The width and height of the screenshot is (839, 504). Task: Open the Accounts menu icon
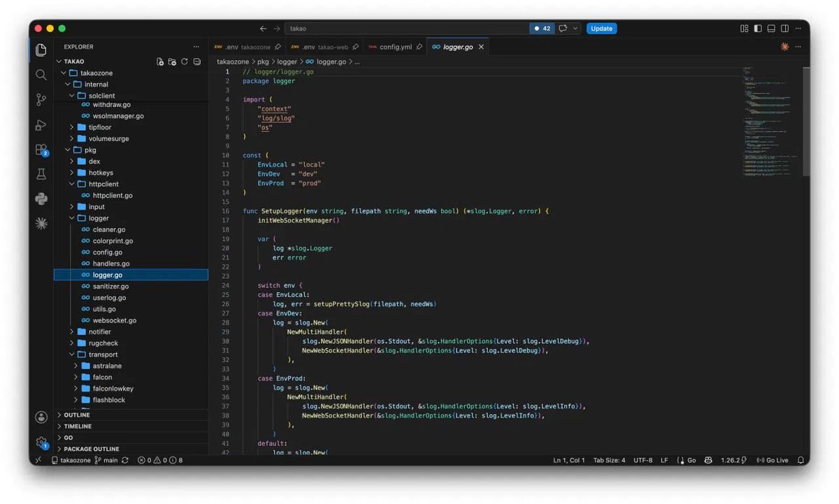[x=41, y=417]
